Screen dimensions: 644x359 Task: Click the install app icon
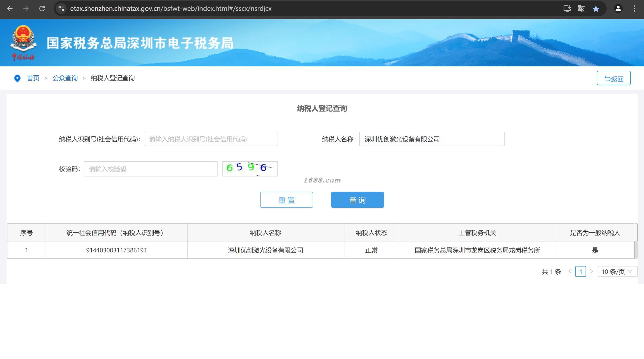pos(567,8)
